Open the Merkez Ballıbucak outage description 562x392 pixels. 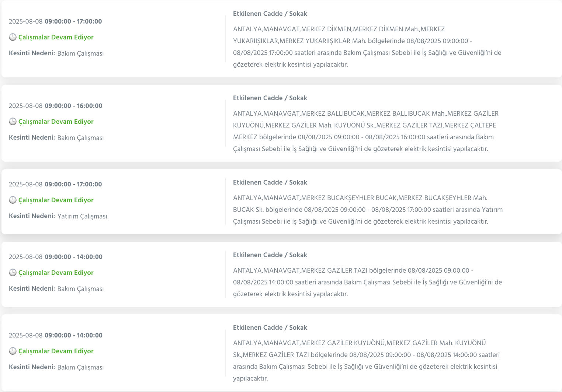point(365,131)
